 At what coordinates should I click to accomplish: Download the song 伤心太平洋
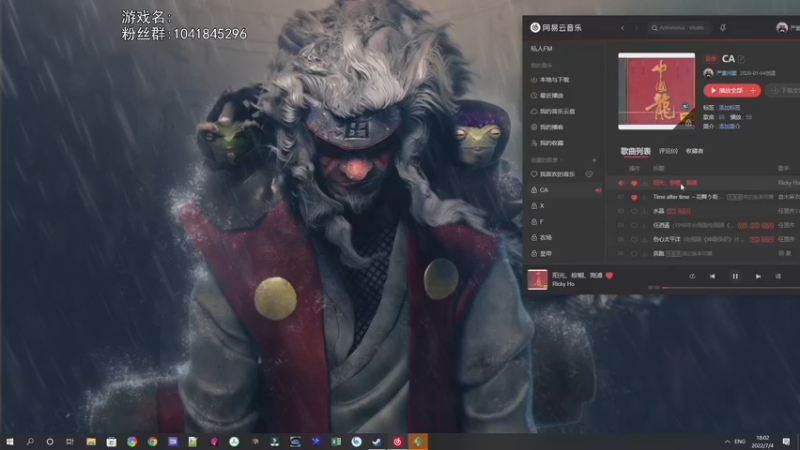point(645,240)
